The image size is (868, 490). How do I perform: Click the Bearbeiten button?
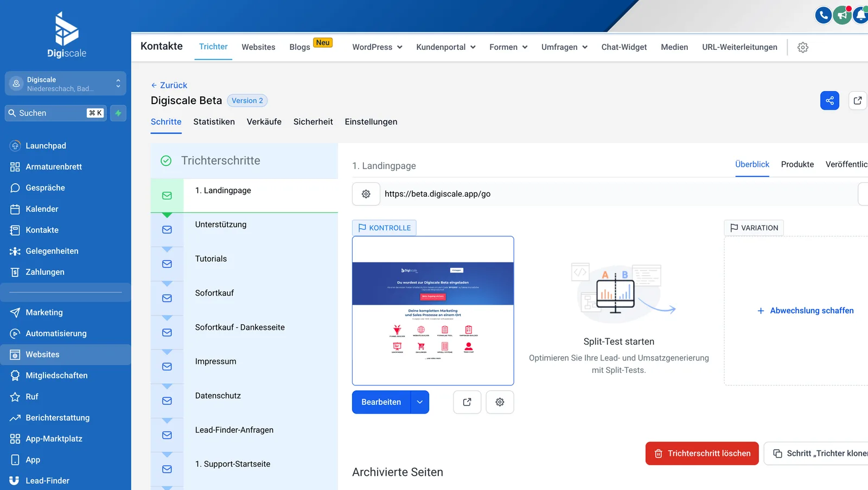pyautogui.click(x=381, y=402)
